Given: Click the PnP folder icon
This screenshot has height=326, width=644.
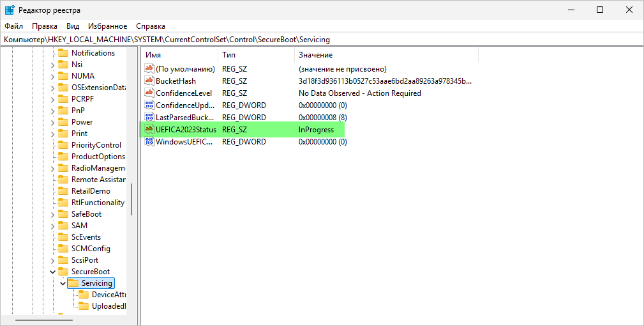Looking at the screenshot, I should [63, 111].
